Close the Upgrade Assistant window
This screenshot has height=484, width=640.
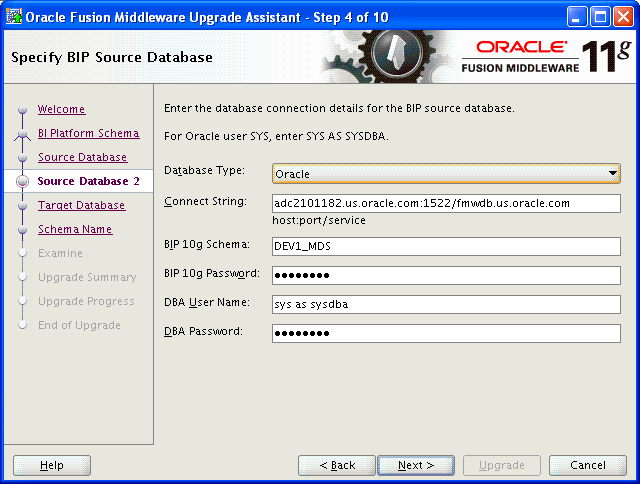623,17
